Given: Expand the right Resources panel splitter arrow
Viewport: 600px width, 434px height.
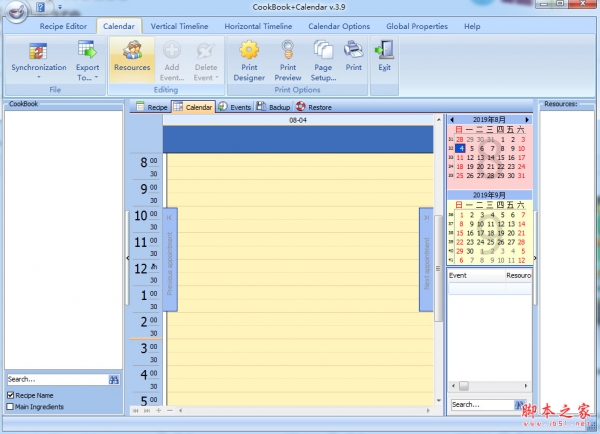Looking at the screenshot, I should (535, 258).
